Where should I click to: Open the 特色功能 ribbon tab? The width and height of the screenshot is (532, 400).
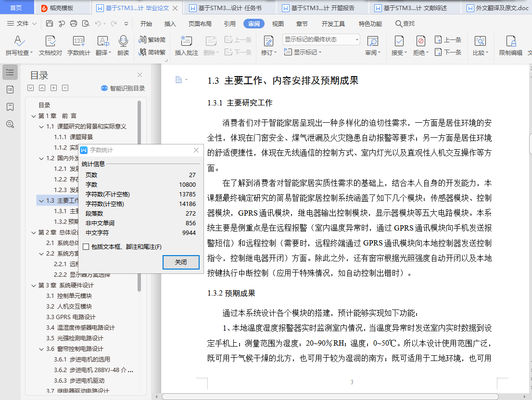(370, 24)
